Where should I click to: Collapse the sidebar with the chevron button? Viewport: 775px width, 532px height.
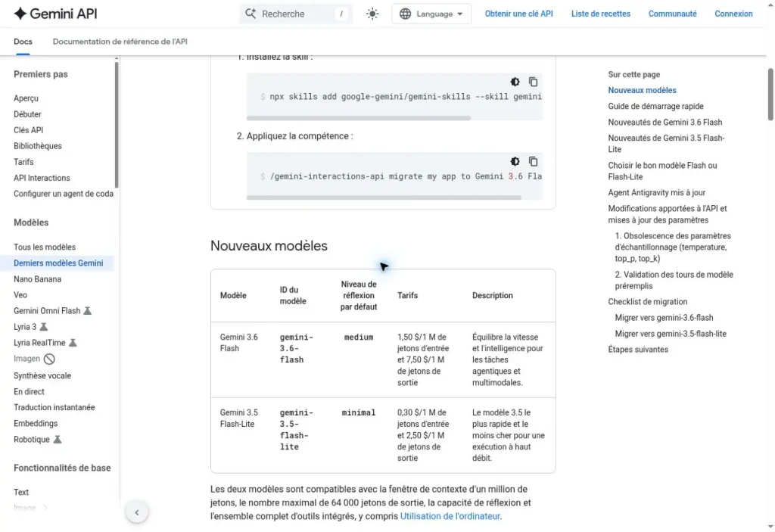point(137,512)
